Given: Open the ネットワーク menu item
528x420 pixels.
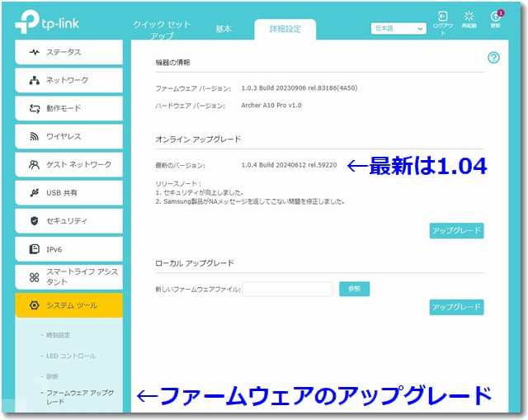Looking at the screenshot, I should [68, 80].
